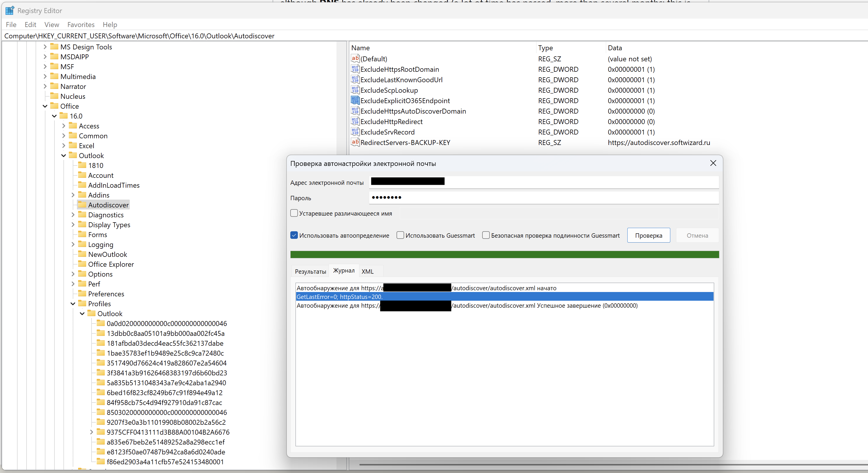Viewport: 868px width, 473px height.
Task: Open the File menu
Action: (x=11, y=25)
